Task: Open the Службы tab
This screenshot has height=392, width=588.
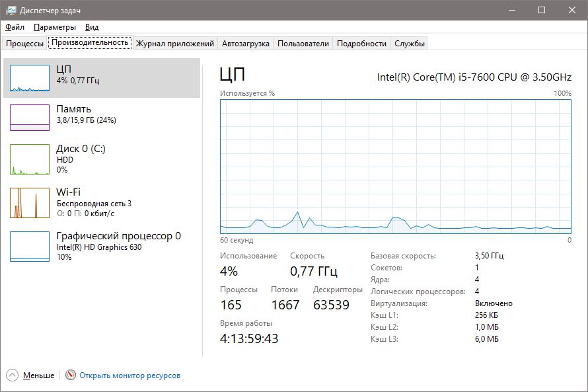Action: click(x=410, y=44)
